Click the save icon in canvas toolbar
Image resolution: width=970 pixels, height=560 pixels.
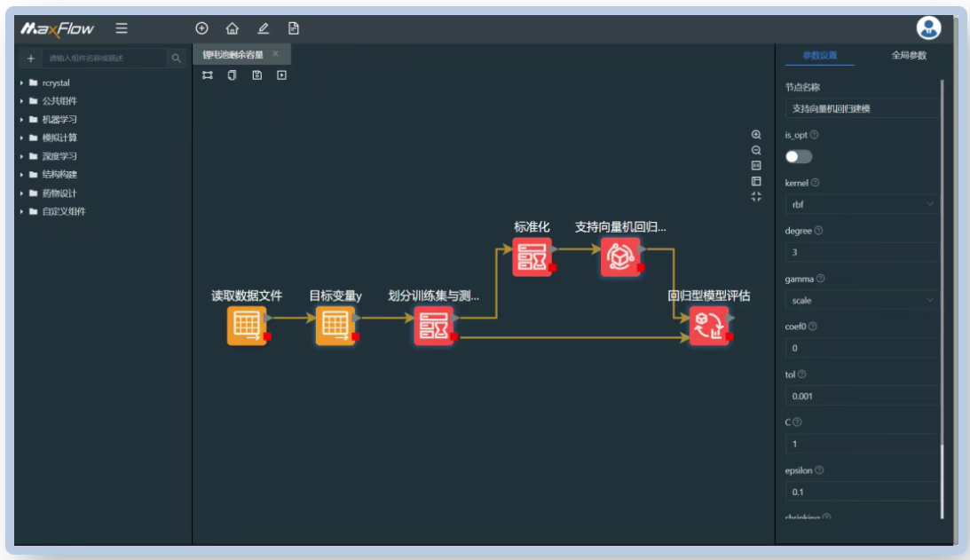tap(256, 75)
